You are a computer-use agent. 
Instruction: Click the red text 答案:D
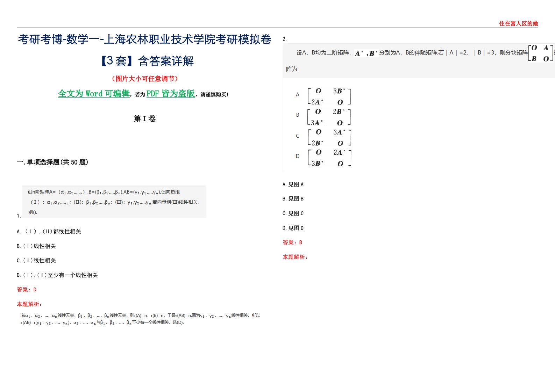pyautogui.click(x=27, y=290)
